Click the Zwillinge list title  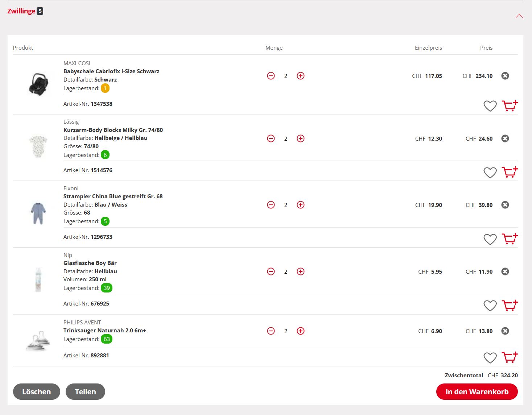pyautogui.click(x=21, y=11)
